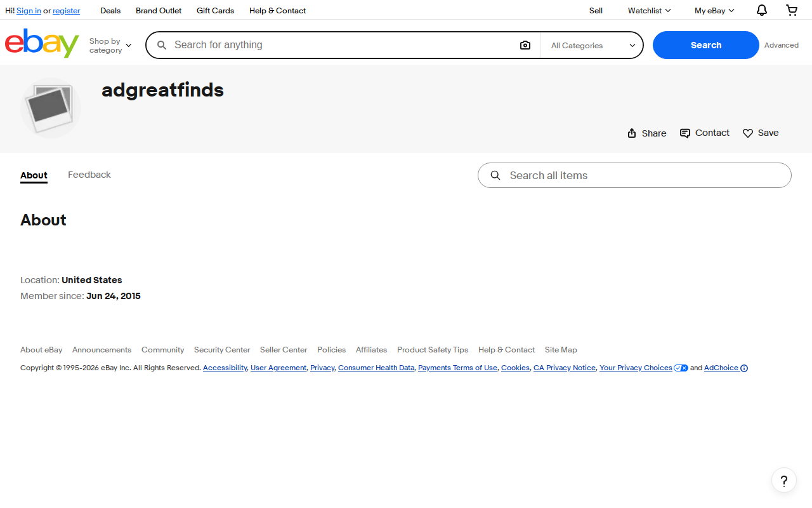Click the heart Save seller icon
The height and width of the screenshot is (508, 812).
coord(748,133)
